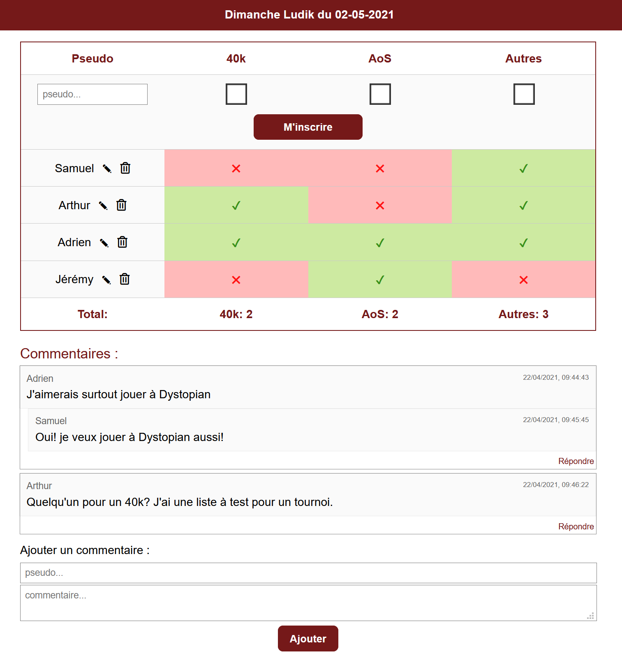Remove Arthur using the trash icon
This screenshot has width=622, height=672.
click(121, 205)
